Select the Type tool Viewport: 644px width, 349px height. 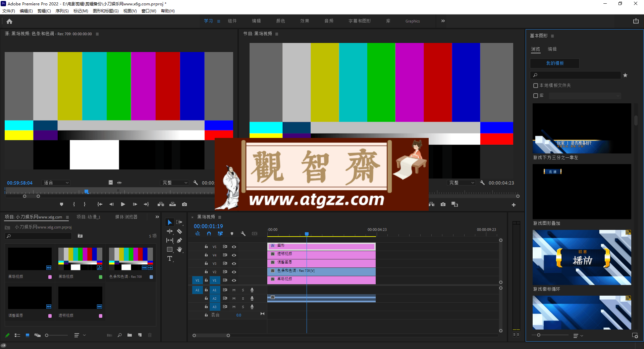pyautogui.click(x=170, y=258)
